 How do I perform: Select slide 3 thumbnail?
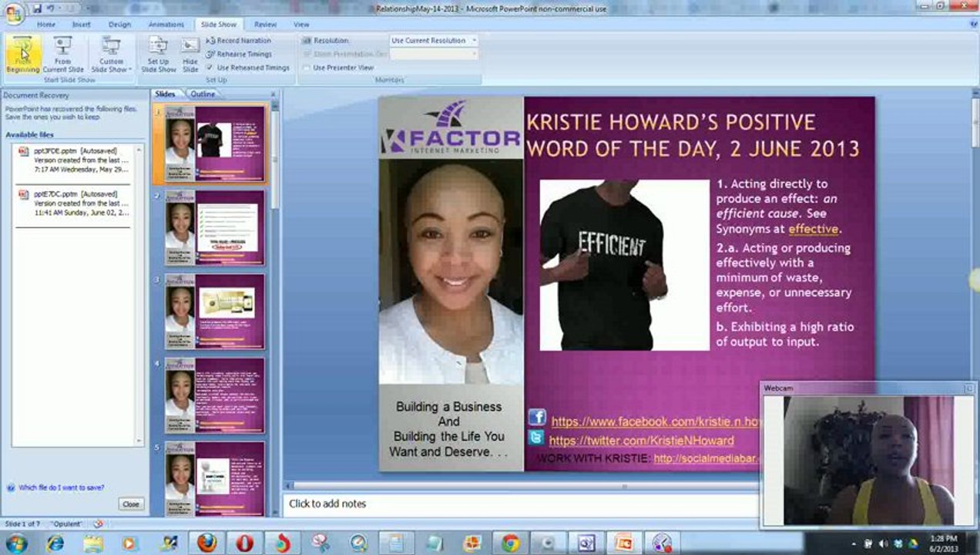pyautogui.click(x=214, y=311)
